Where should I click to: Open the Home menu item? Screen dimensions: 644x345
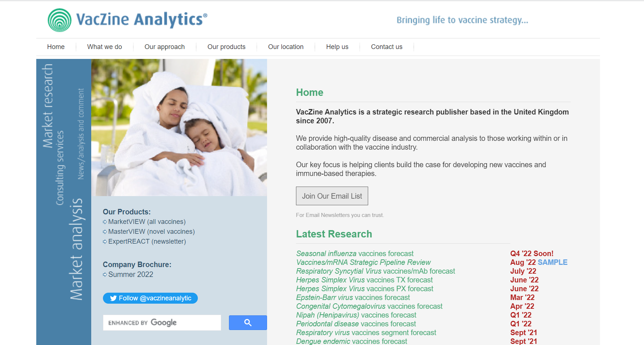click(56, 47)
